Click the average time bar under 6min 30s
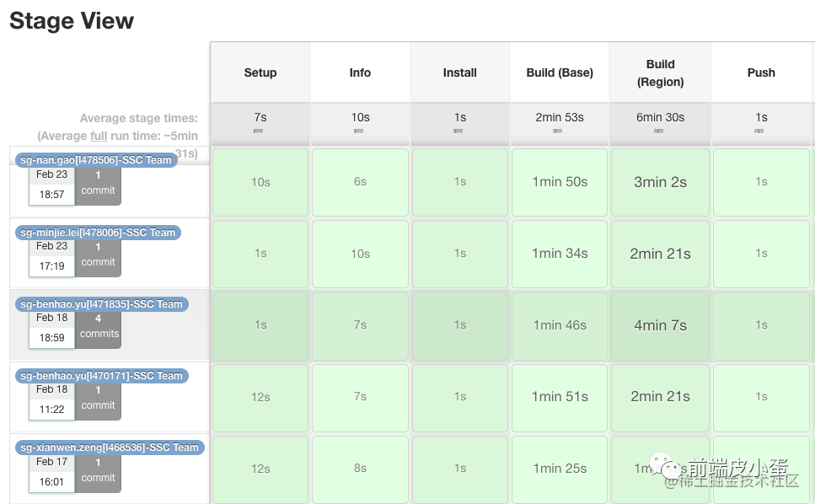Screen dimensions: 815x504 pos(659,131)
